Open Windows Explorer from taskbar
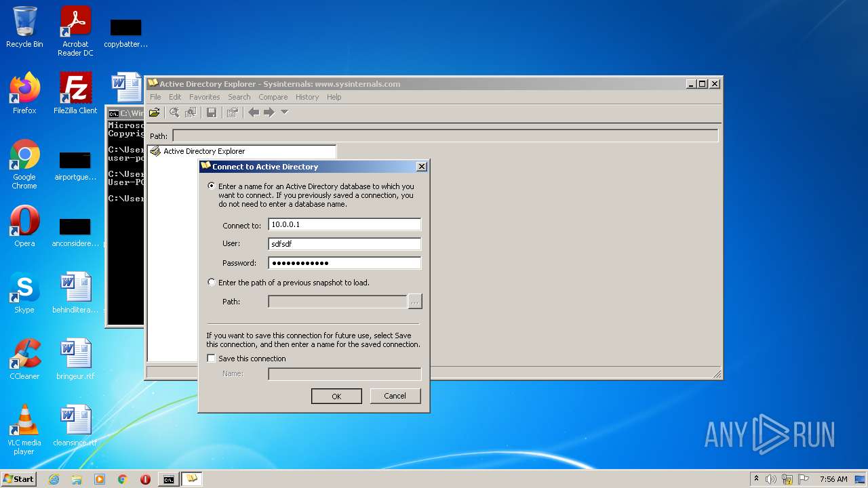Image resolution: width=868 pixels, height=488 pixels. click(x=77, y=479)
